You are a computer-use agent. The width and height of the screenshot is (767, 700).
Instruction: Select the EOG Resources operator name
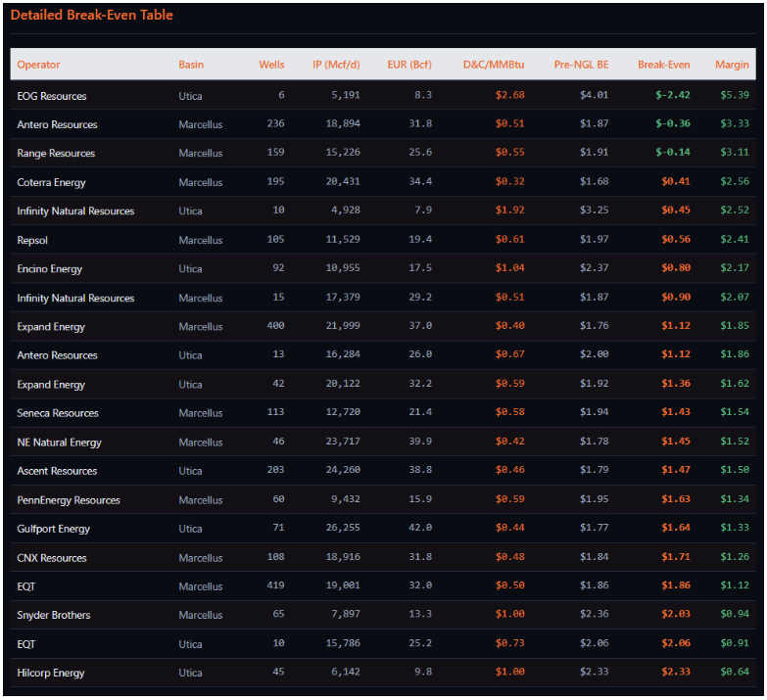click(x=52, y=96)
